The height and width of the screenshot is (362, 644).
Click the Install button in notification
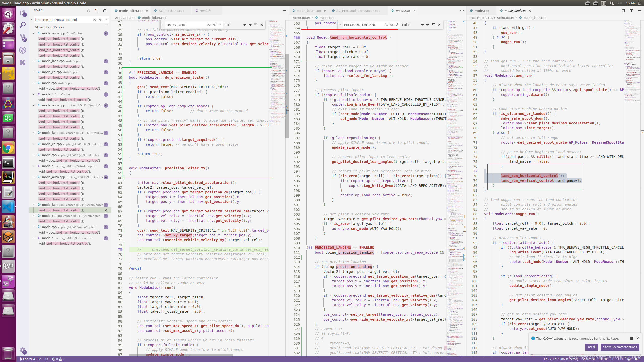point(591,347)
